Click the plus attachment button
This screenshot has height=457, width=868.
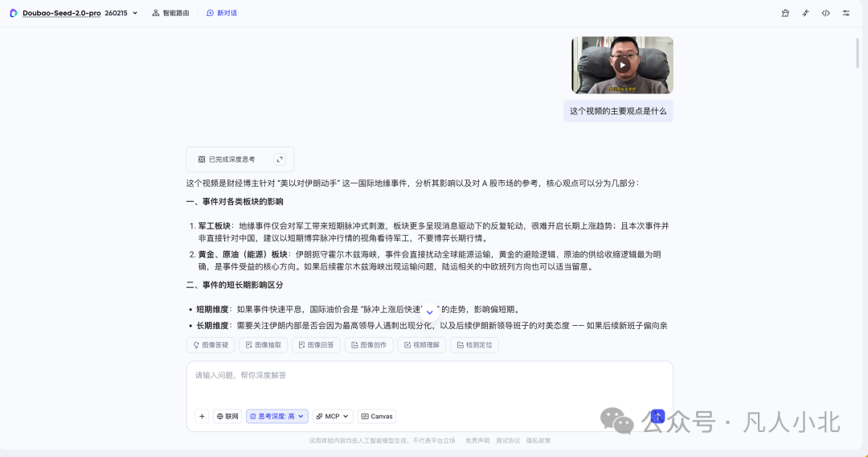coord(202,416)
